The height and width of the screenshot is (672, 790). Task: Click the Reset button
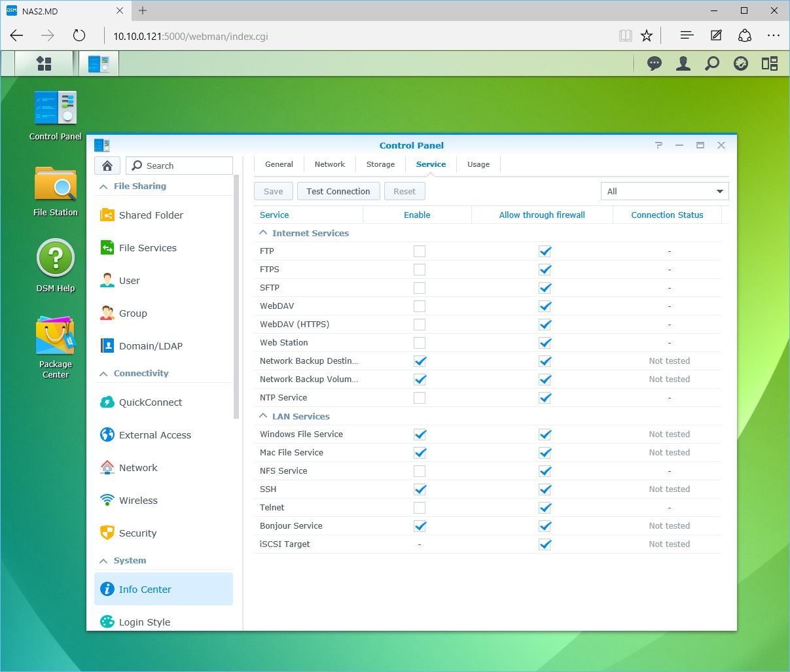(x=404, y=191)
